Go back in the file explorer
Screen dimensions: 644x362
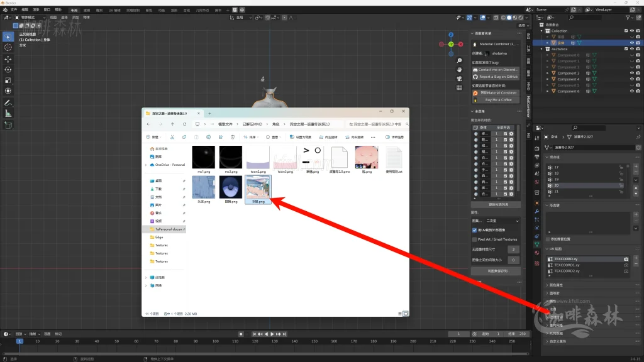pos(148,124)
